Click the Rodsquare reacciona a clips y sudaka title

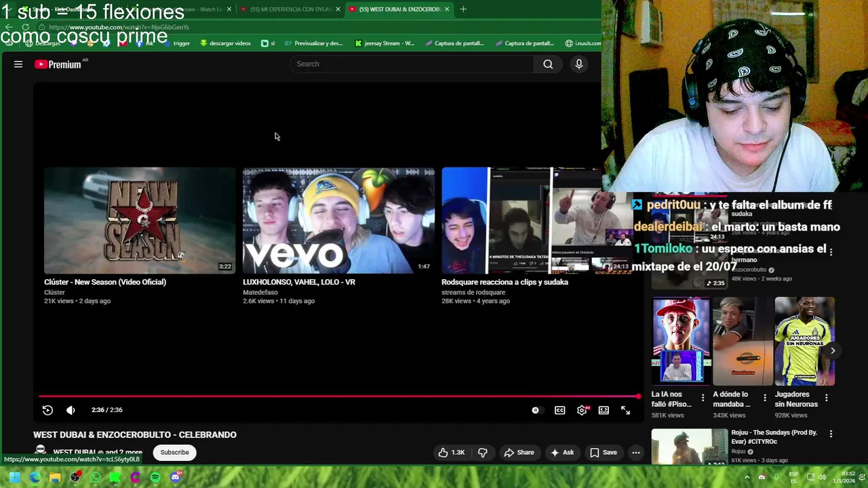click(x=505, y=282)
